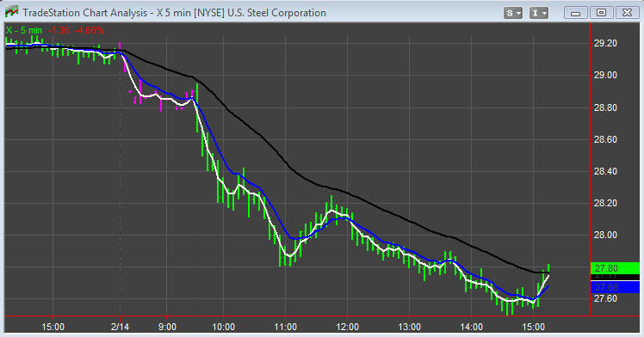Click the first 15:00 label on time axis
The image size is (644, 337).
[53, 327]
